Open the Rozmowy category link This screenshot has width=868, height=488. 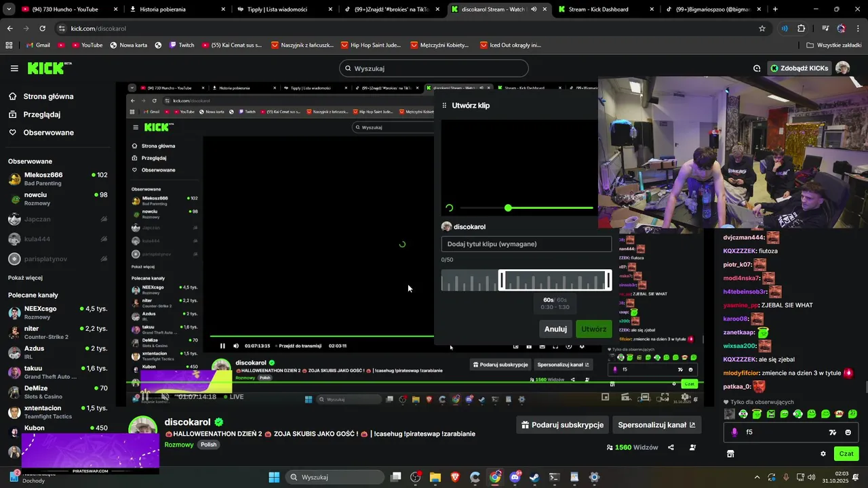coord(179,445)
